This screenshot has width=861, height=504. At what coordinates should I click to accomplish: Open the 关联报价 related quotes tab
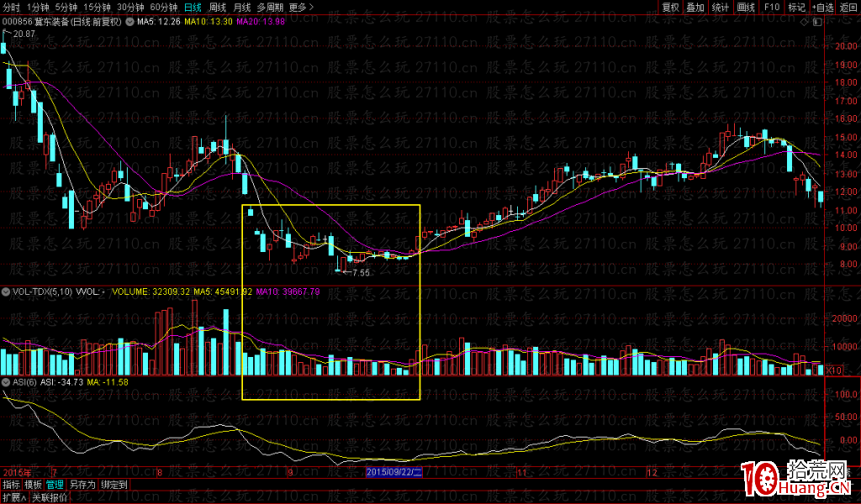pyautogui.click(x=50, y=497)
